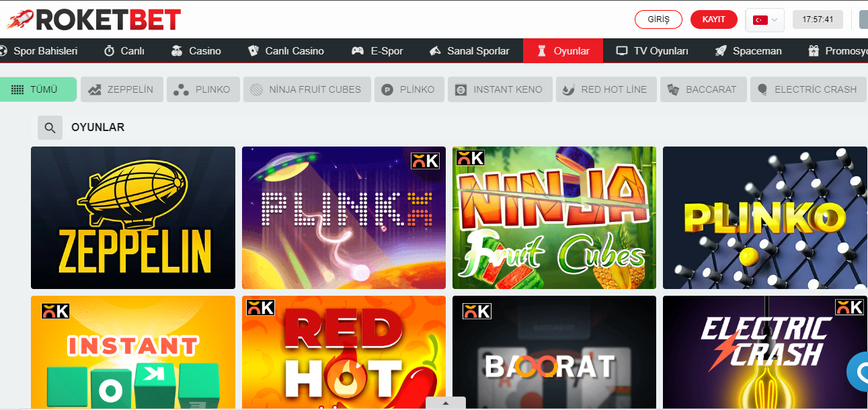Click the Canlı stopwatch icon
The image size is (868, 410).
(109, 51)
